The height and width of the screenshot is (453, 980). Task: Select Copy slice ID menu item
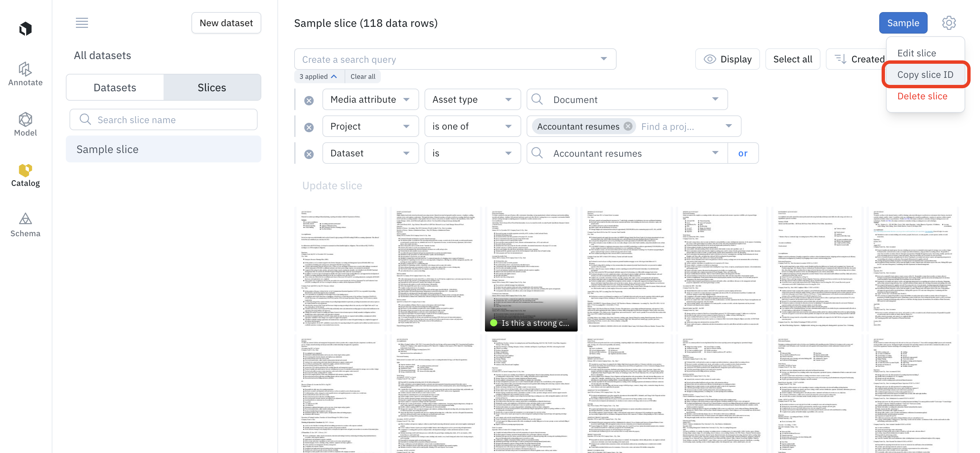(925, 74)
